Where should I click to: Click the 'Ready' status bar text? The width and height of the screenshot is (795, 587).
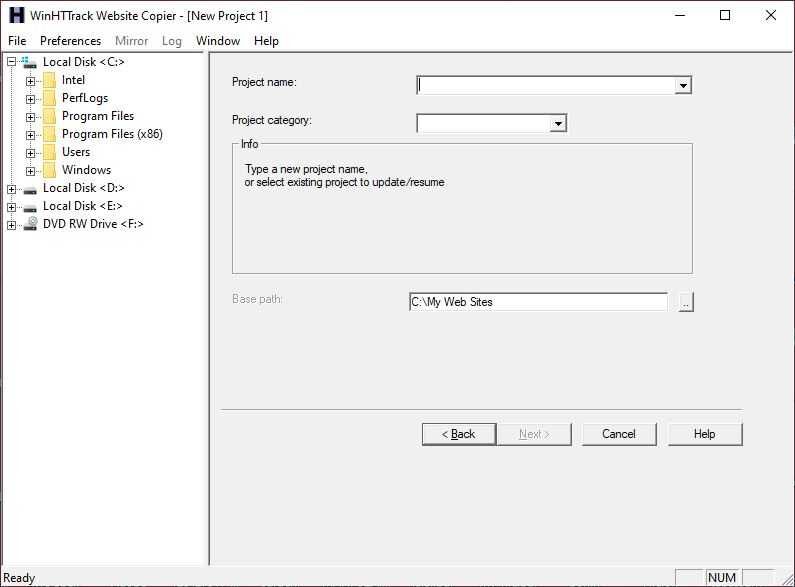19,578
